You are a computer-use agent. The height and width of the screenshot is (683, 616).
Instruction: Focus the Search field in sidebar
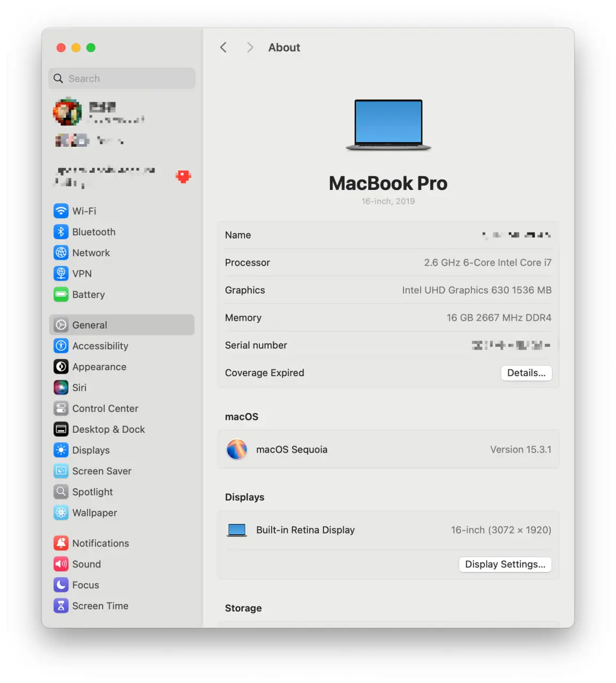(122, 78)
